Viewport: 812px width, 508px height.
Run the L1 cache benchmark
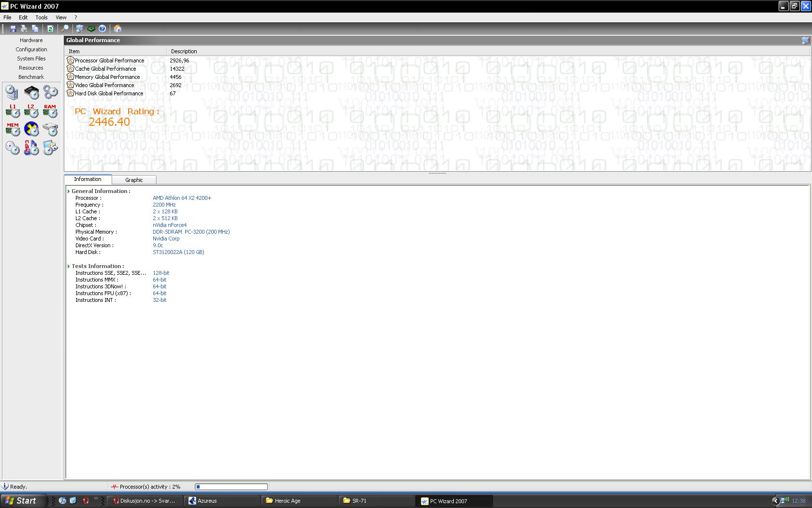(x=13, y=111)
